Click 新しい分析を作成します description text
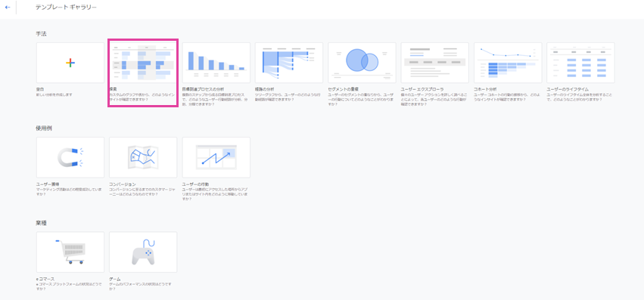 [54, 94]
